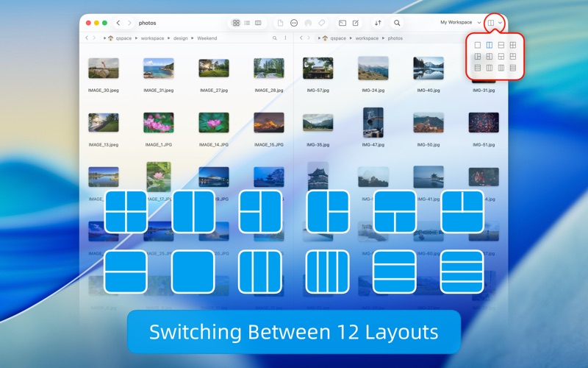
Task: Go forward in the photos pane
Action: (309, 38)
